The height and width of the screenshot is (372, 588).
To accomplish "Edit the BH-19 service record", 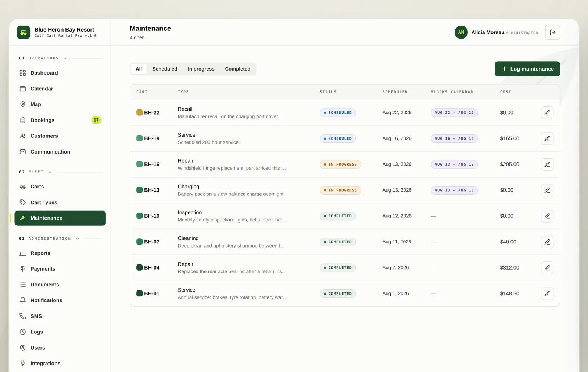I will tap(547, 139).
